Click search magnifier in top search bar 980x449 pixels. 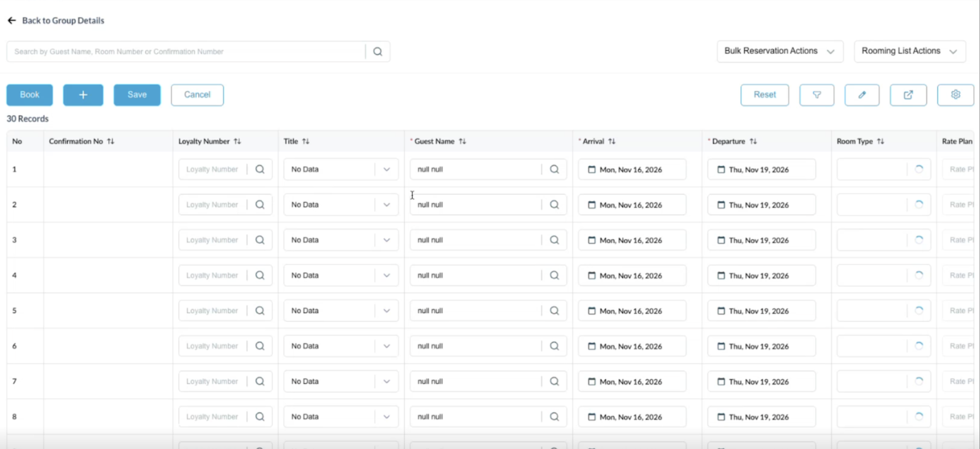point(378,52)
